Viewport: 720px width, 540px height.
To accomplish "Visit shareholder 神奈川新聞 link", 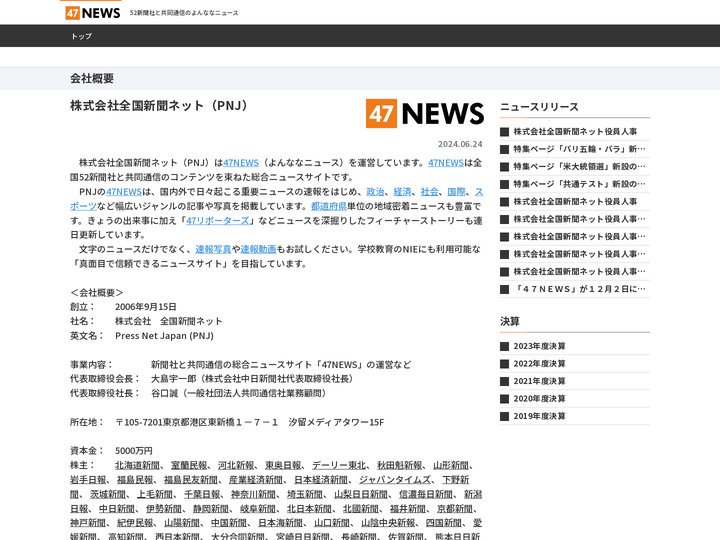I will point(253,494).
